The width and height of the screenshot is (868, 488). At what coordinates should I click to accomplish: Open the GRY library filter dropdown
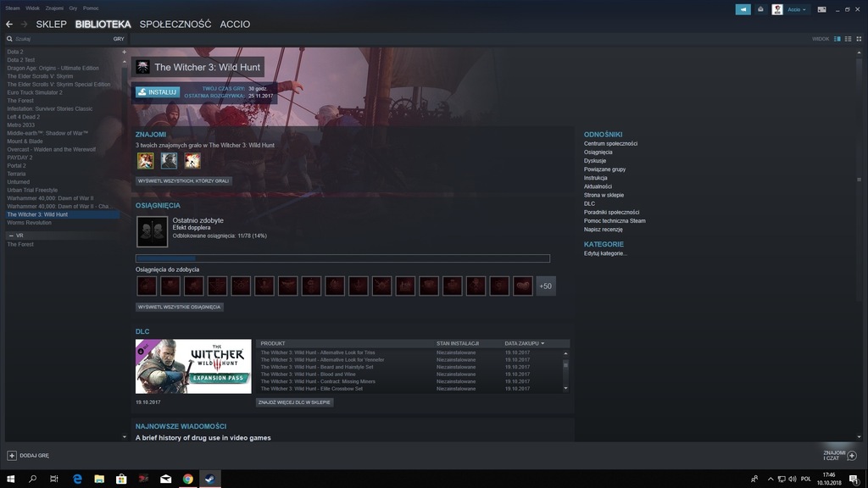(119, 39)
